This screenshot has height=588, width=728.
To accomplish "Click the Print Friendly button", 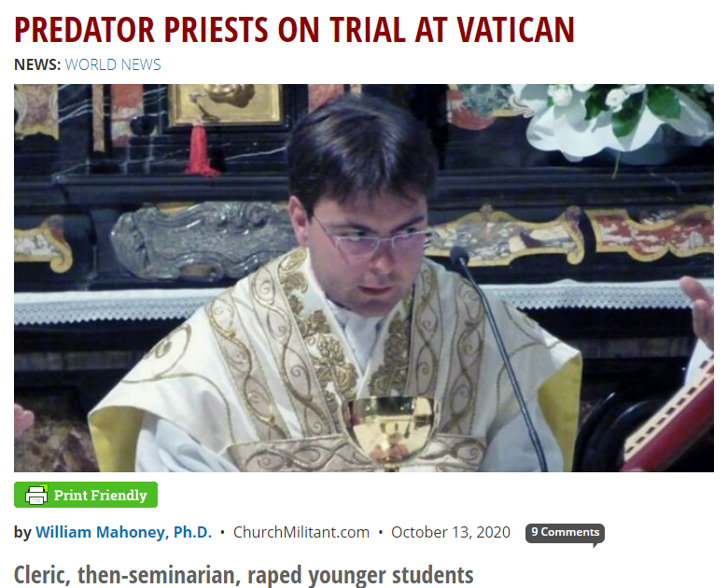I will (86, 495).
